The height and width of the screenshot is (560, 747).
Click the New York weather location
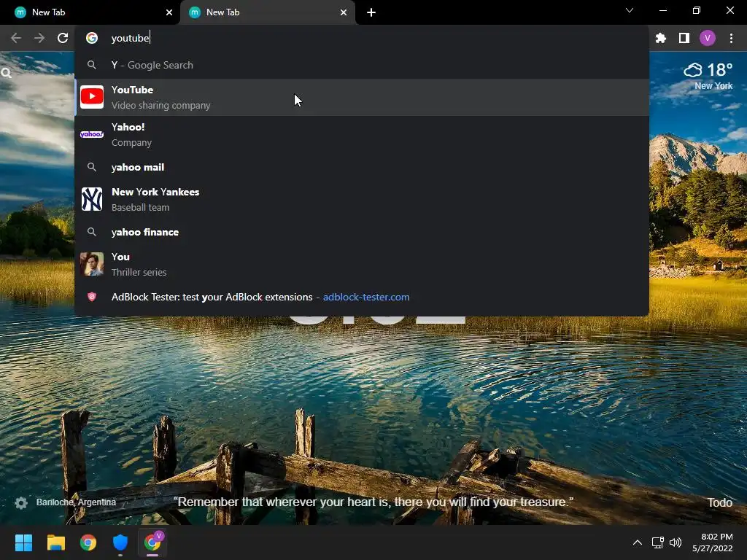point(713,86)
